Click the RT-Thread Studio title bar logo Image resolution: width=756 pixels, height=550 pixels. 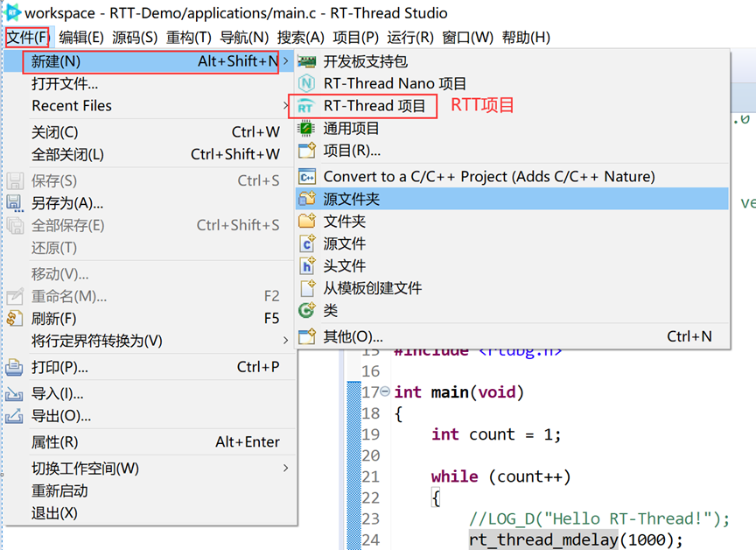pyautogui.click(x=13, y=12)
